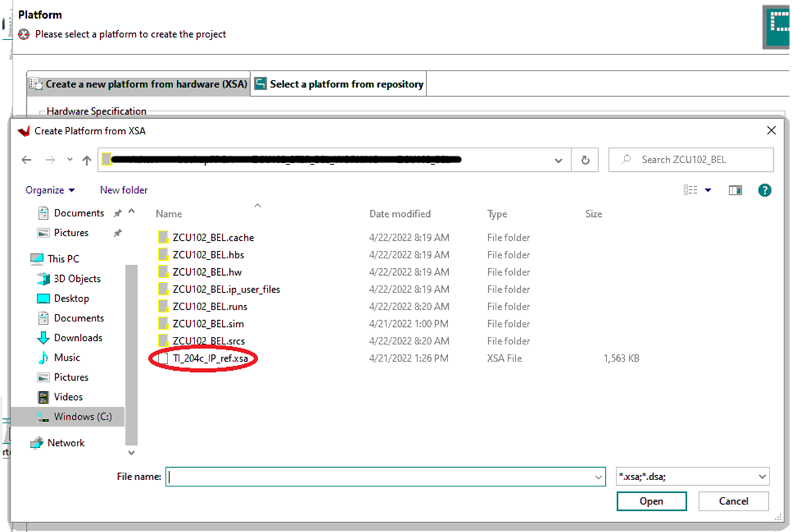The width and height of the screenshot is (792, 532).
Task: Refresh the folder view
Action: pos(585,160)
